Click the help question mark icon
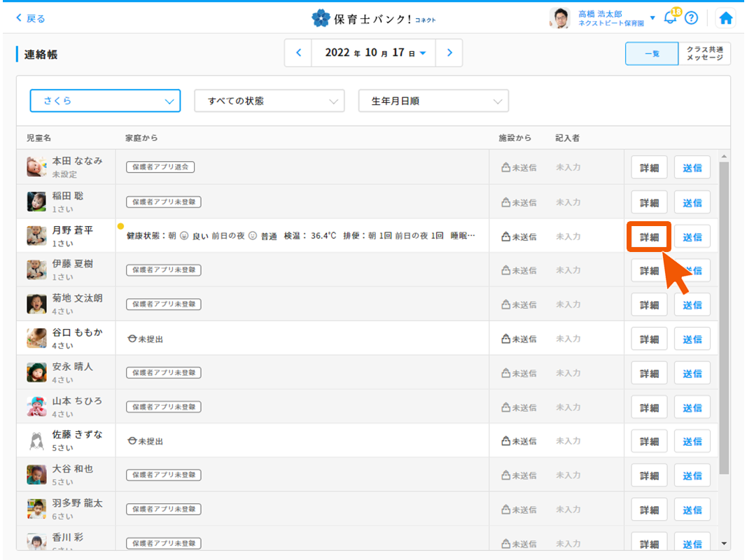The image size is (747, 560). 691,18
